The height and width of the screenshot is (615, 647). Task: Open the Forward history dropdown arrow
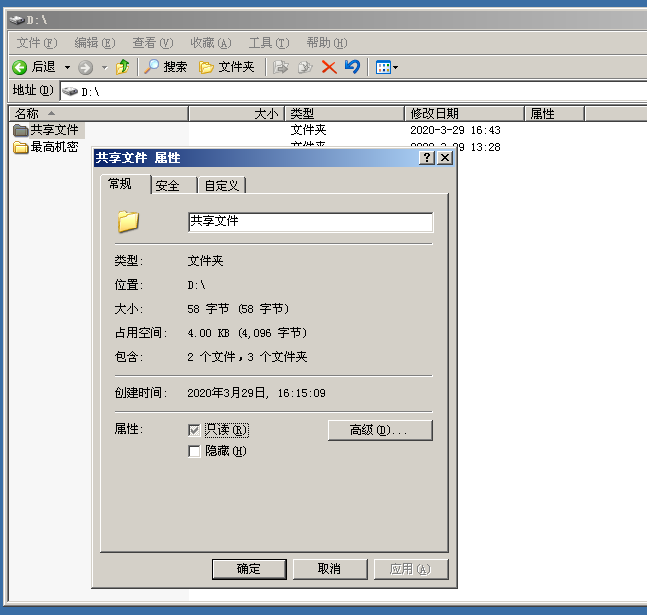[x=104, y=67]
